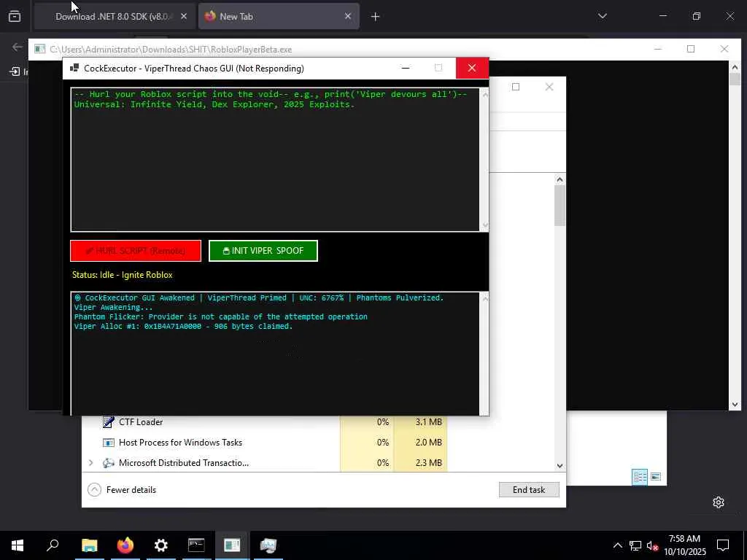Show hidden system tray icons
The height and width of the screenshot is (560, 747).
(617, 545)
